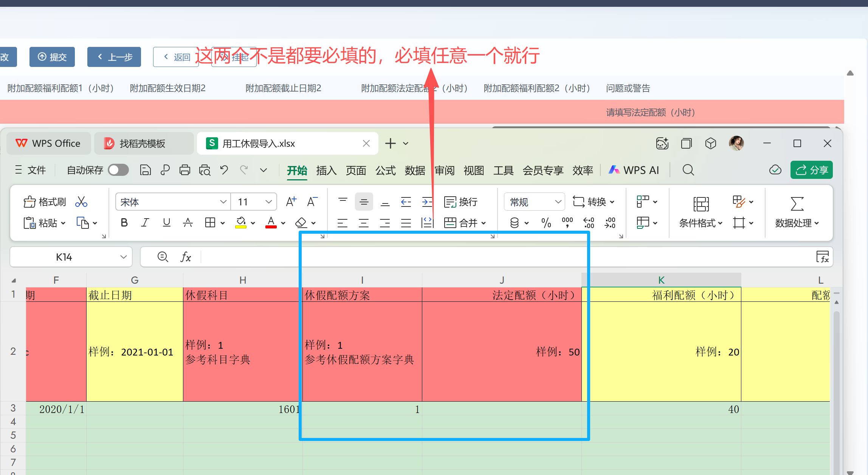Open the 宋体 font name dropdown
868x475 pixels.
tap(223, 202)
